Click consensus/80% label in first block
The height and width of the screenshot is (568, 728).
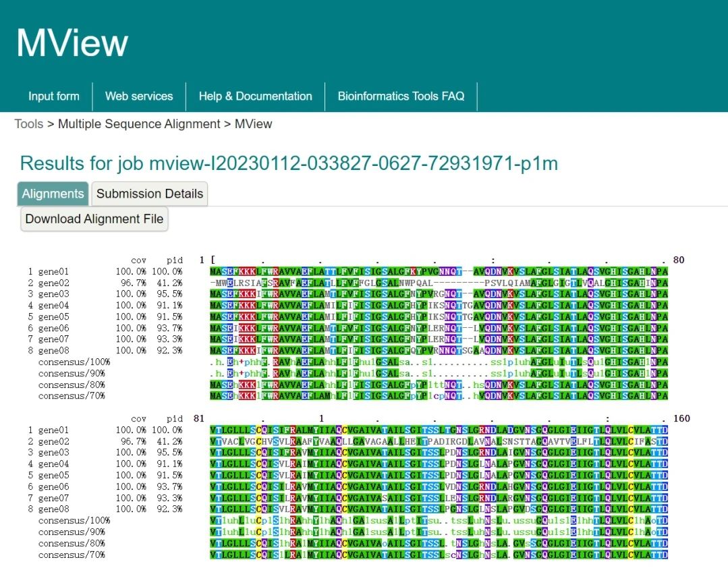(x=72, y=385)
